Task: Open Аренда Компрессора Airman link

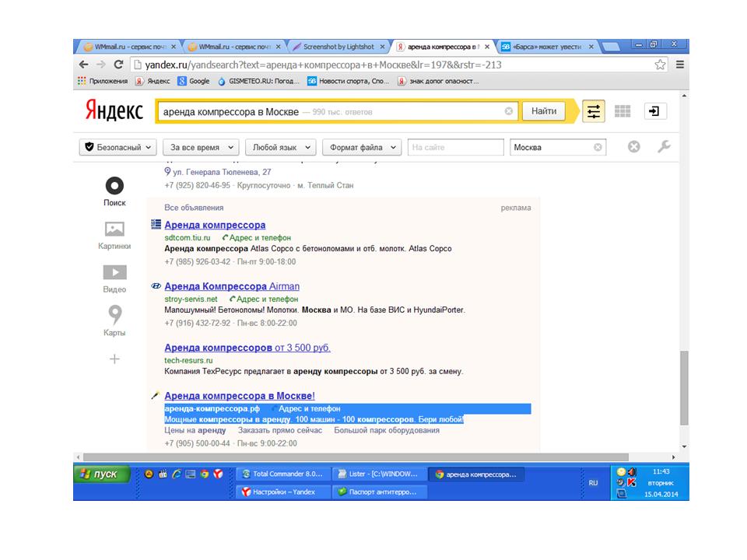Action: [232, 286]
